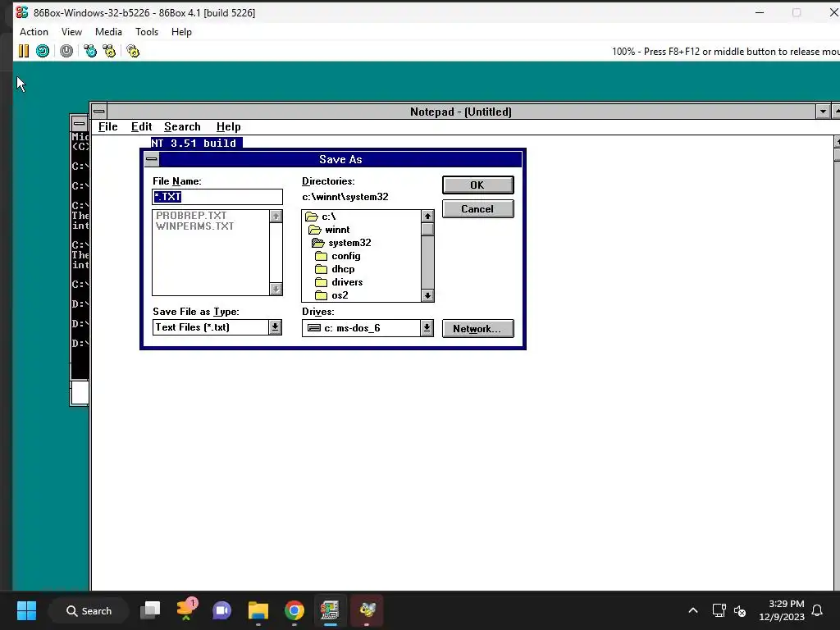This screenshot has width=840, height=630.
Task: Open the 86Box Help menu
Action: point(181,32)
